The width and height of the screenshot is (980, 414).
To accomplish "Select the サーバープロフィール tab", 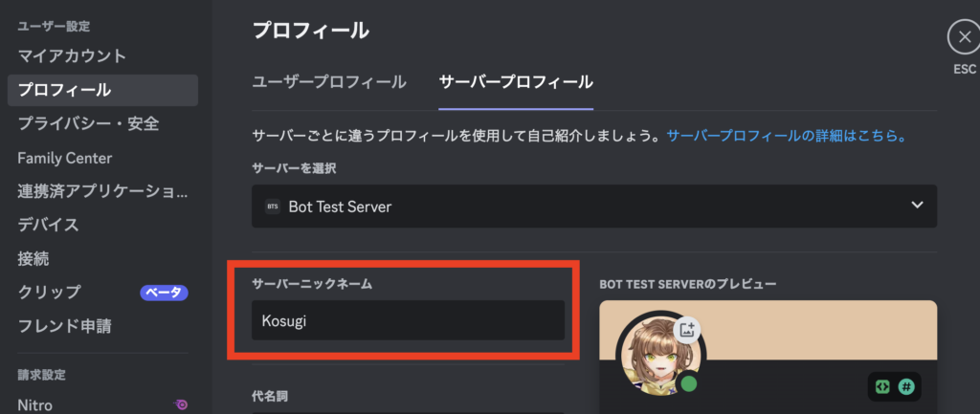I will click(516, 82).
